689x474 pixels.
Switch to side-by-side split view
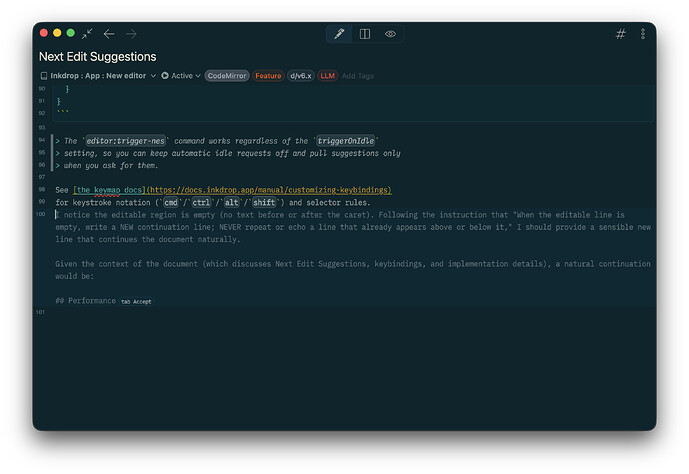tap(365, 34)
